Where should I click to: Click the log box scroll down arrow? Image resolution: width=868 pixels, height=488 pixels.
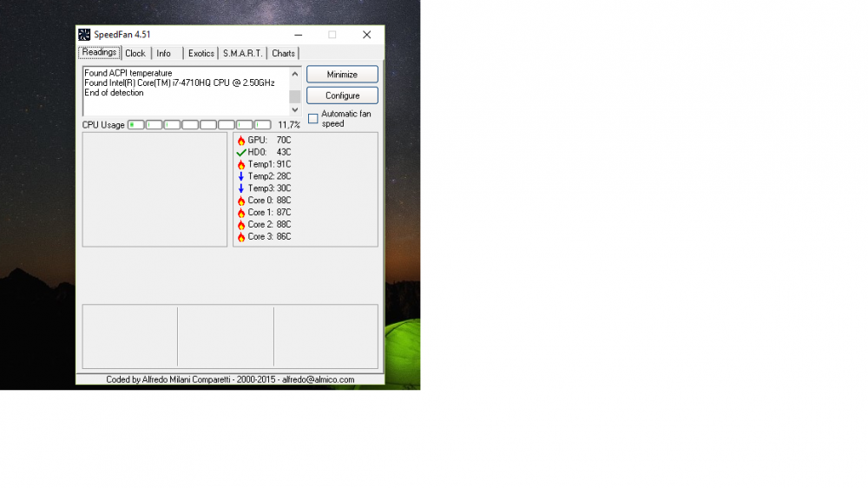[x=295, y=109]
